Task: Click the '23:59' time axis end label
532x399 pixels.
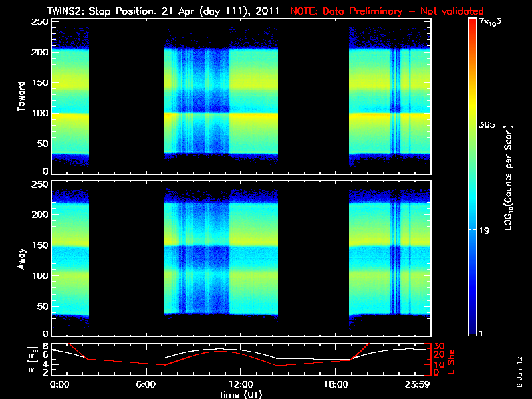Action: [x=418, y=385]
